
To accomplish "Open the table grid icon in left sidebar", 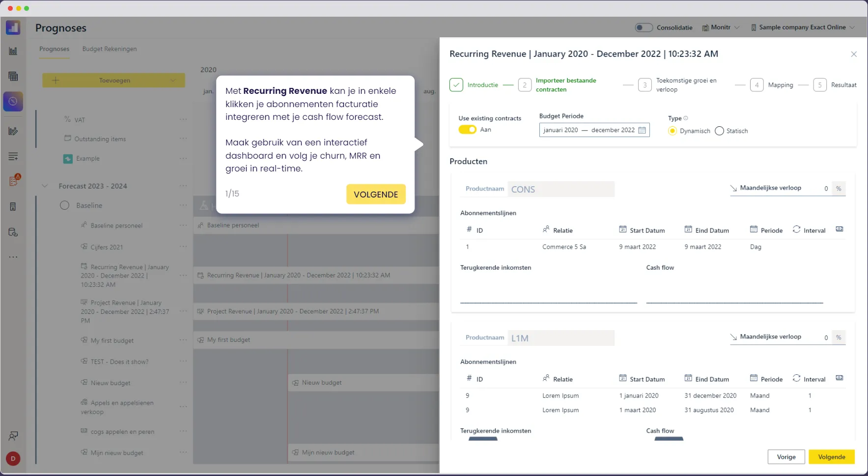I will tap(13, 76).
